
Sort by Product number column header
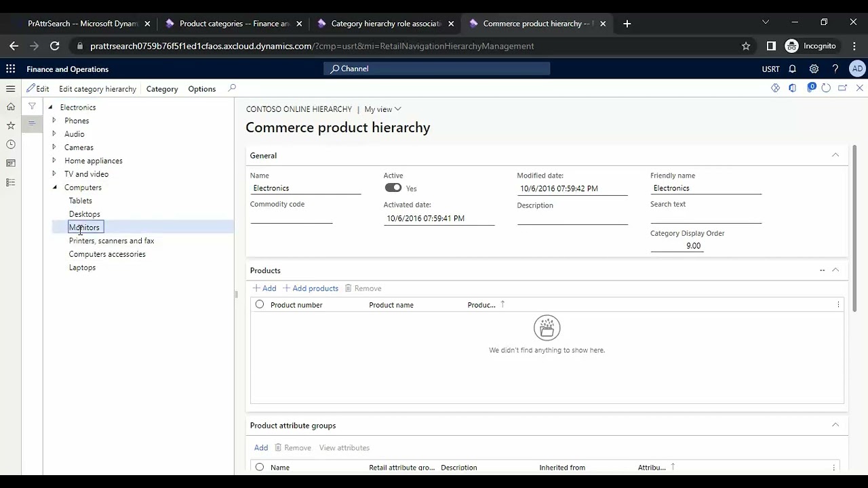pos(296,305)
